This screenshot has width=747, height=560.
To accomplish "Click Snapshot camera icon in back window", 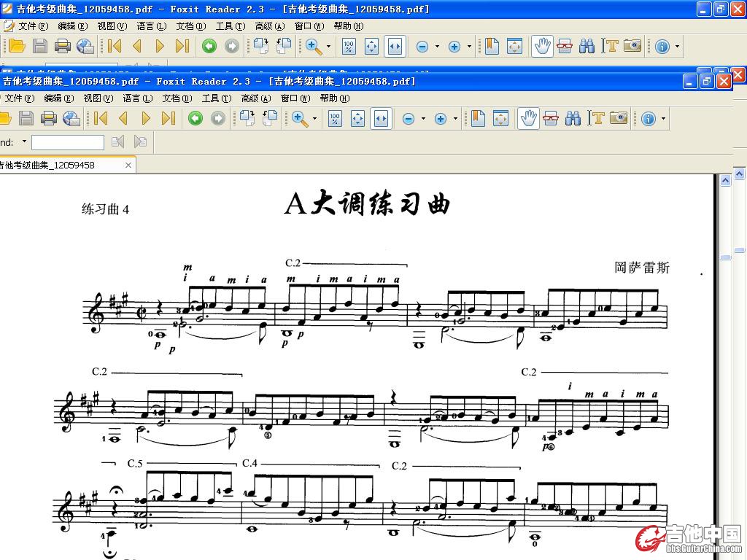I will [x=632, y=46].
